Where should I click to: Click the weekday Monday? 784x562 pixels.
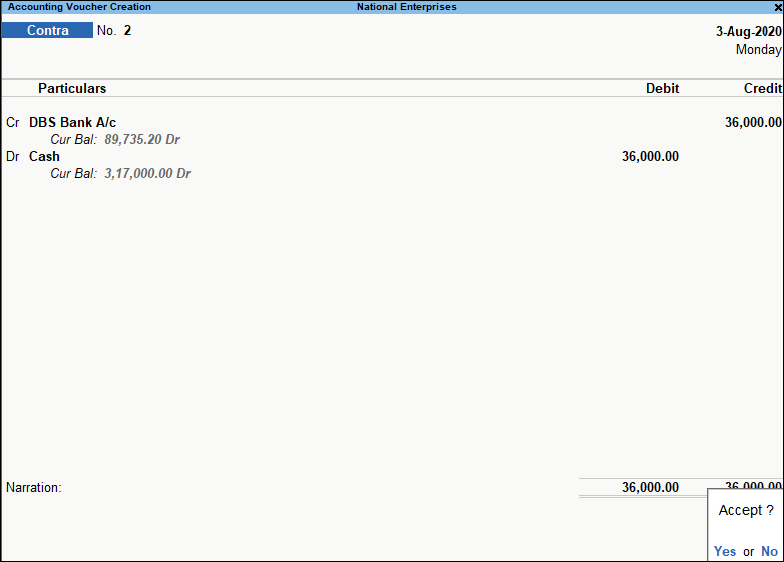[758, 50]
